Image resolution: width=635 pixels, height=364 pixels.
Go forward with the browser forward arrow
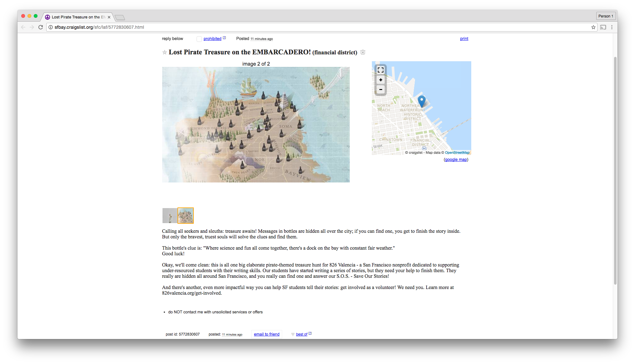point(32,27)
